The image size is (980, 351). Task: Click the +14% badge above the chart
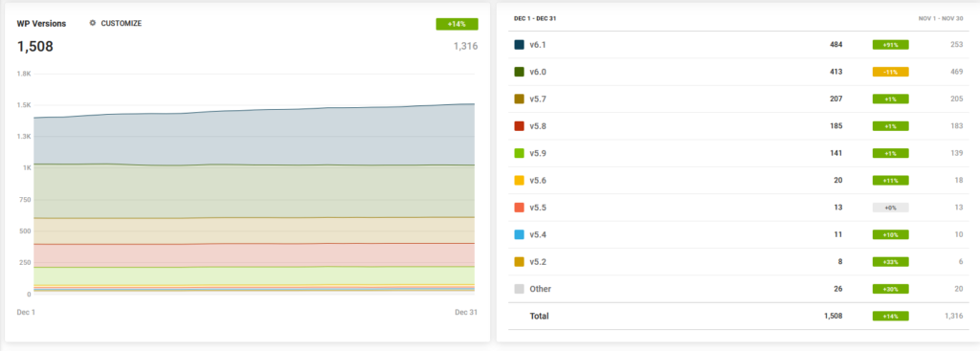point(457,24)
